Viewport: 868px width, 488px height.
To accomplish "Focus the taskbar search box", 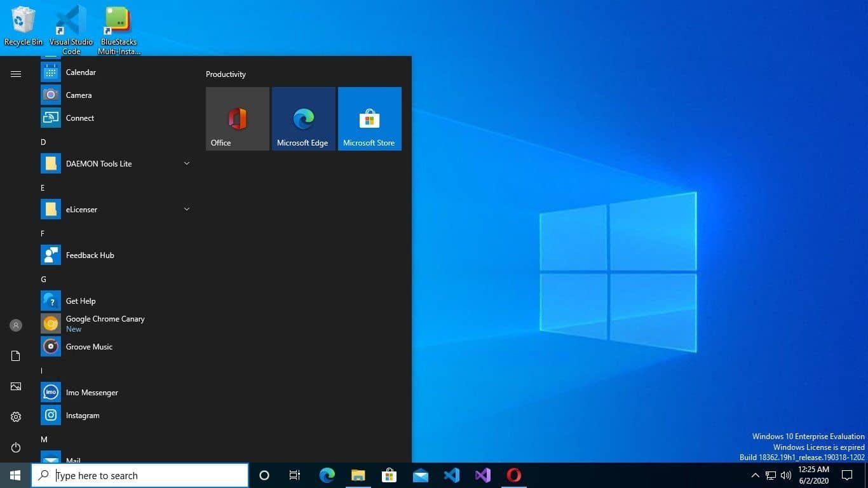I will [140, 475].
